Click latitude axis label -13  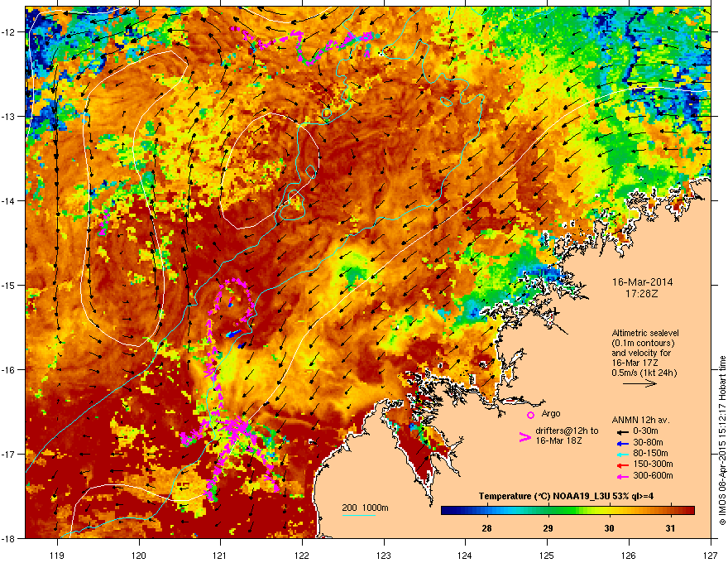(x=8, y=116)
